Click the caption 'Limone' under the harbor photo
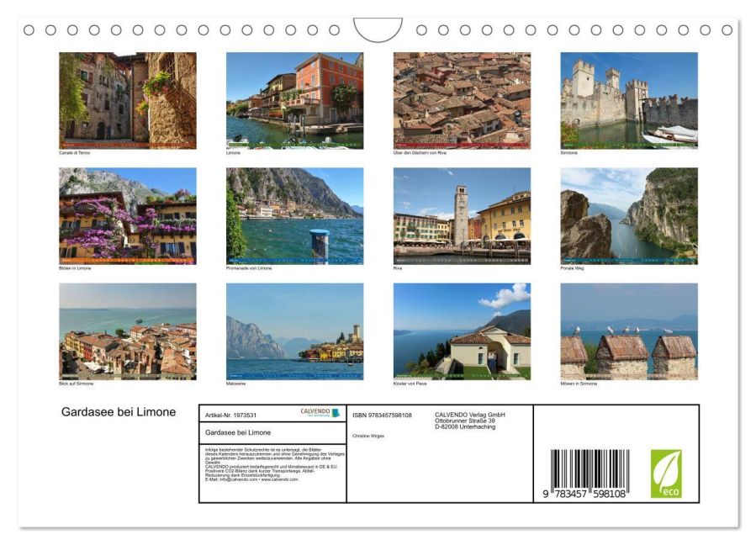 [233, 153]
